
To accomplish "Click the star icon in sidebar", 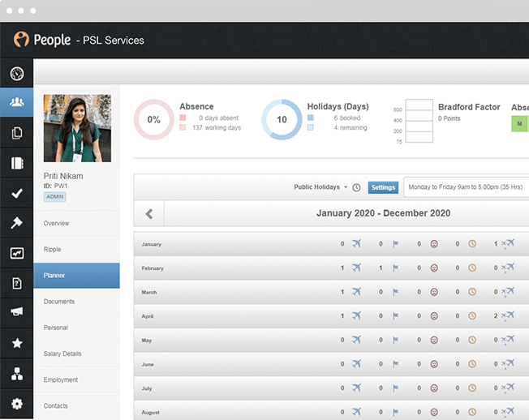I will [16, 343].
